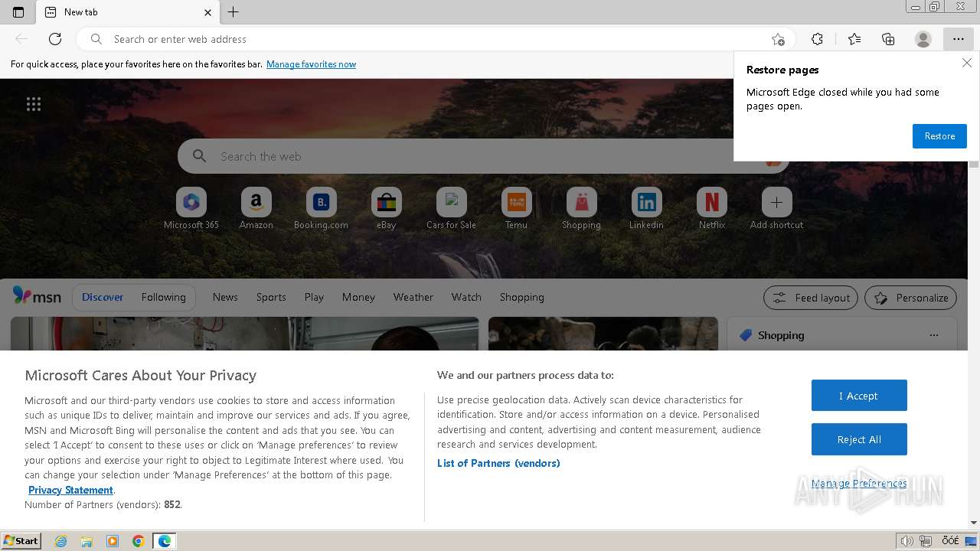Close the Restore pages popup
Viewport: 980px width, 551px height.
pos(967,64)
